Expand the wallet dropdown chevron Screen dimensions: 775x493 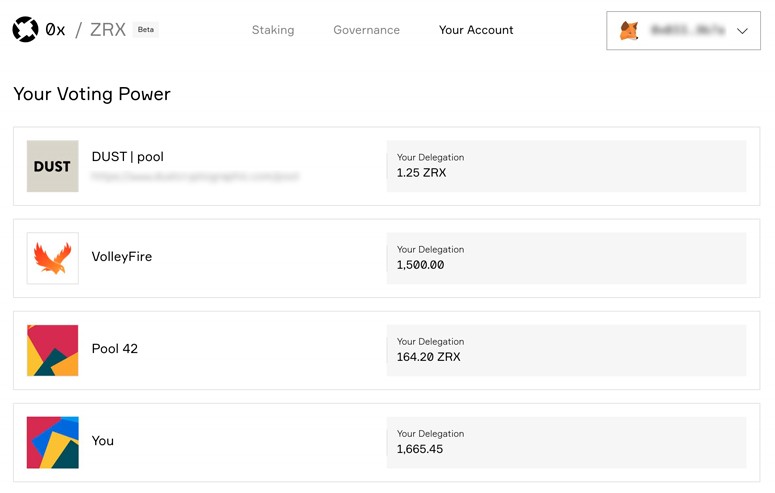click(742, 31)
